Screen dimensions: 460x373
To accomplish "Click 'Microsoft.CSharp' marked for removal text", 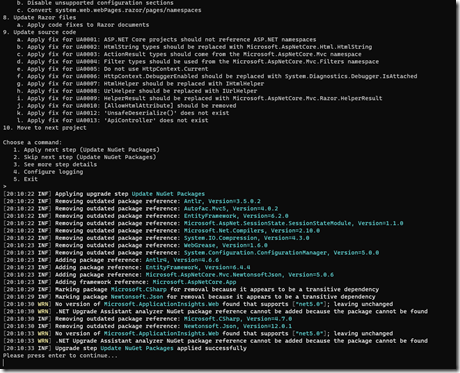I will [x=139, y=289].
